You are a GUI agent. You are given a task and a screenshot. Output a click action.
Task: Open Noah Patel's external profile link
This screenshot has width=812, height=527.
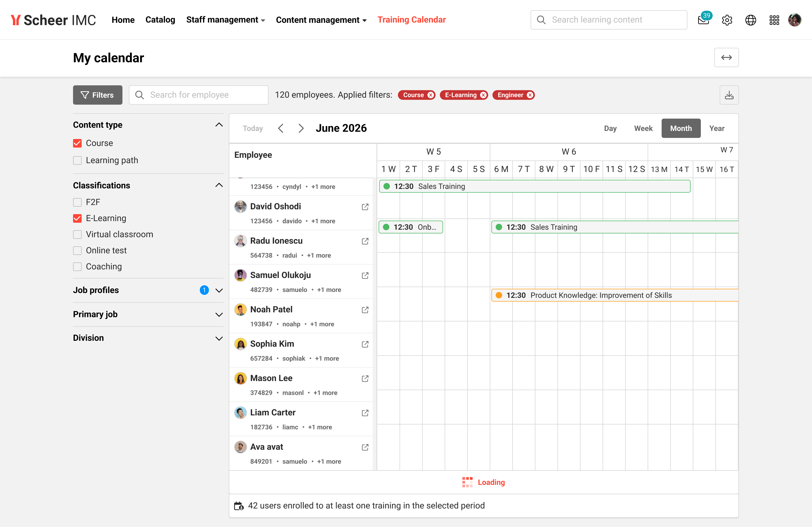[365, 310]
